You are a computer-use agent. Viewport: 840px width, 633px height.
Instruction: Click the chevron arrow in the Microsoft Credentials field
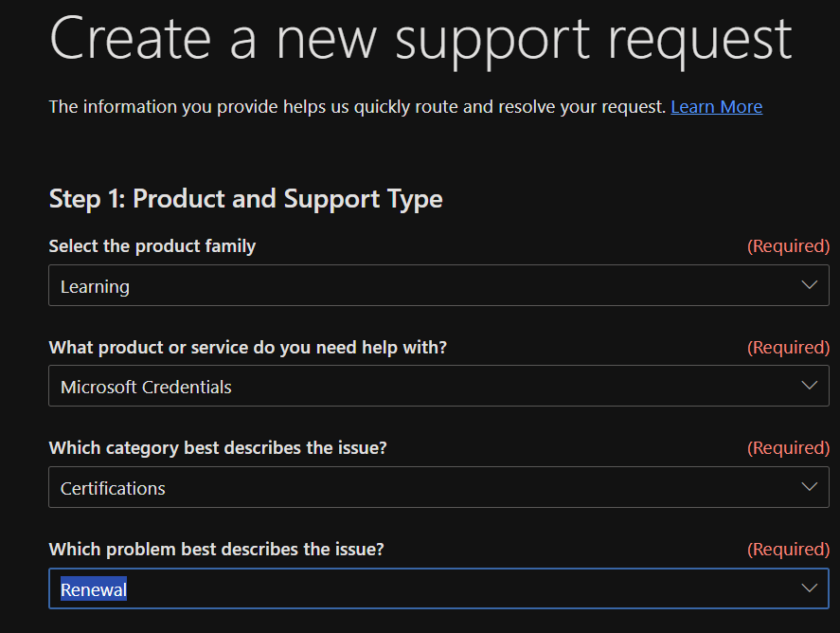[x=809, y=386]
